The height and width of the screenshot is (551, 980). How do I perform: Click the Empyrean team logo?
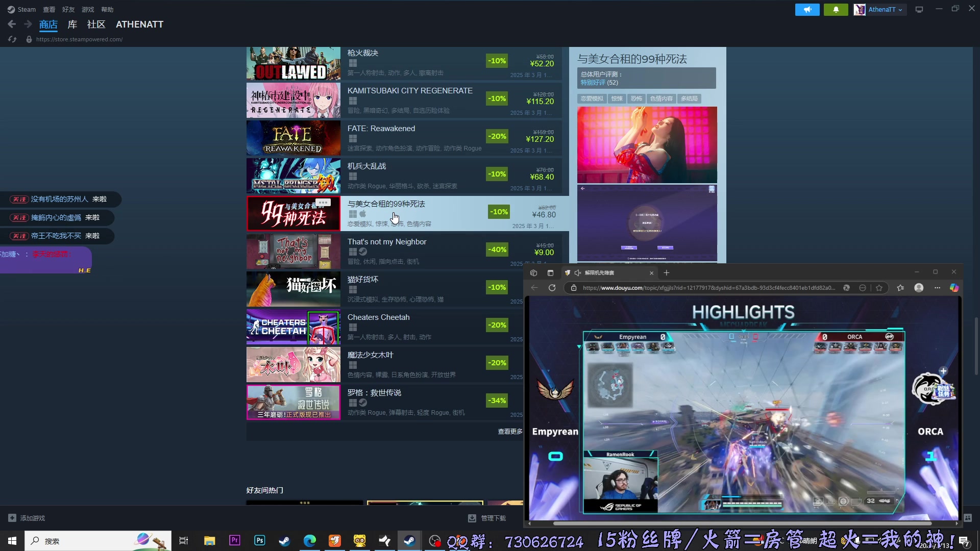click(555, 390)
